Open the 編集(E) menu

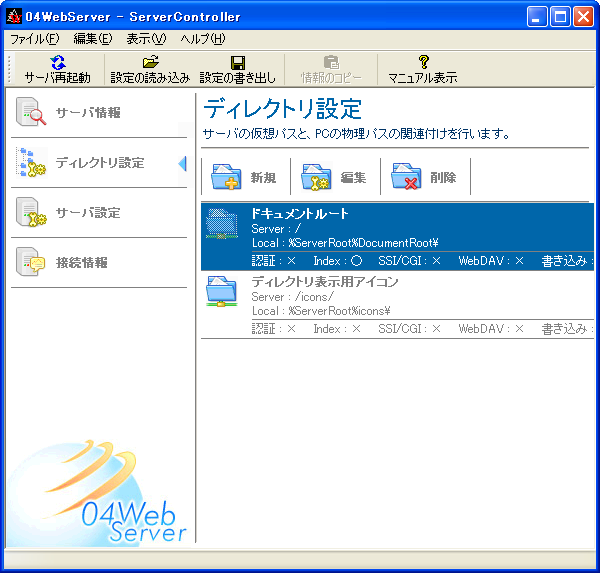pos(93,39)
